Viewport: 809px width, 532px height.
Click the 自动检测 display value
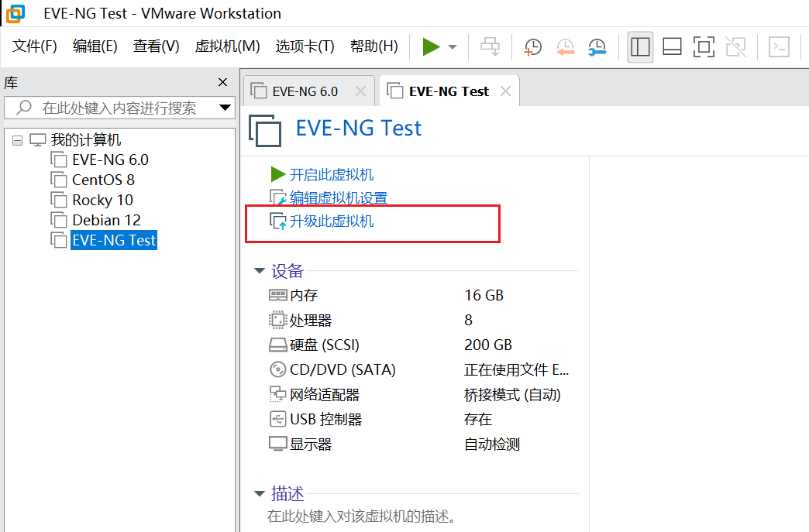[492, 444]
